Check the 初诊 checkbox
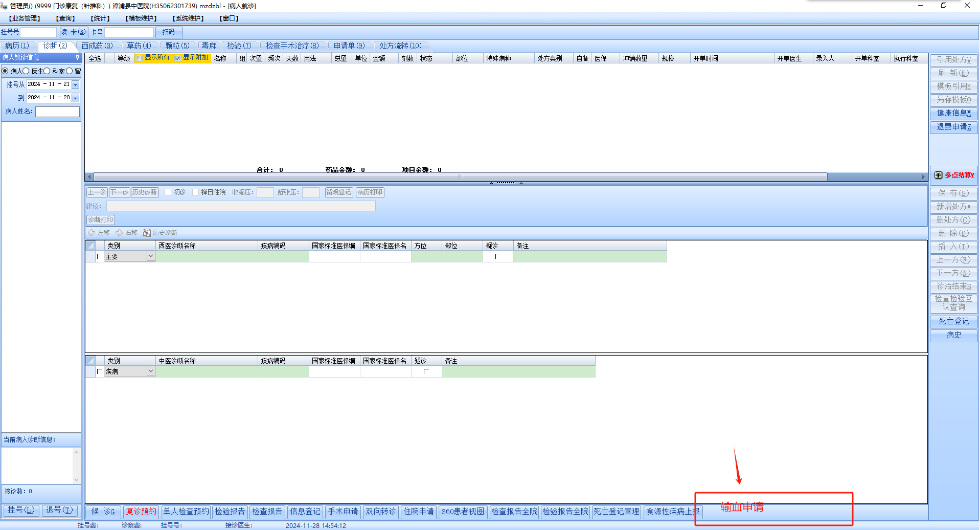 tap(168, 192)
